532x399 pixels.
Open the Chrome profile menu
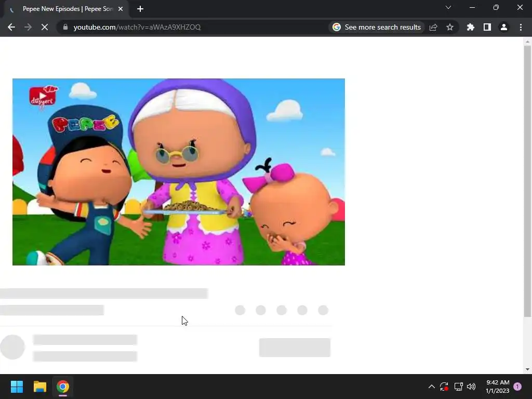pyautogui.click(x=504, y=27)
